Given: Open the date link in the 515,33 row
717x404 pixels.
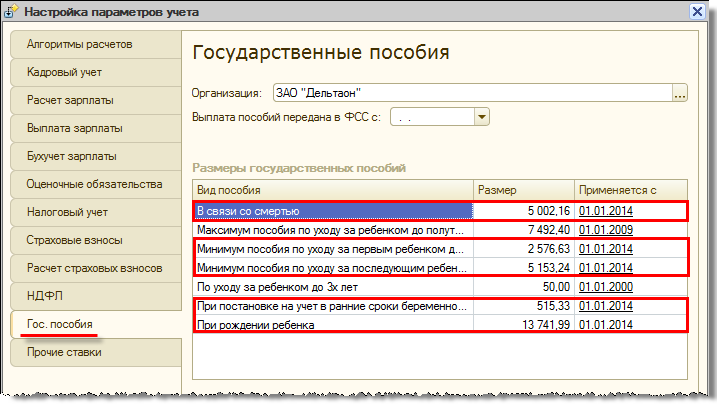Looking at the screenshot, I should click(606, 306).
